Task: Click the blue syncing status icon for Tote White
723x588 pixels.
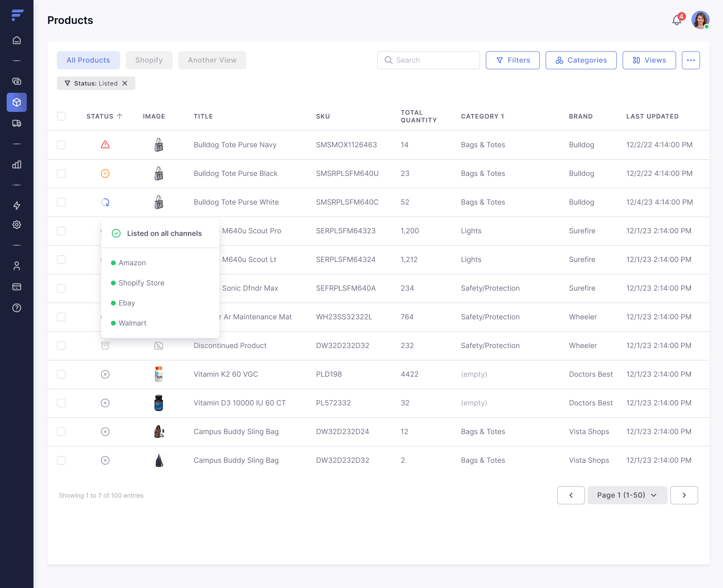Action: pos(105,202)
